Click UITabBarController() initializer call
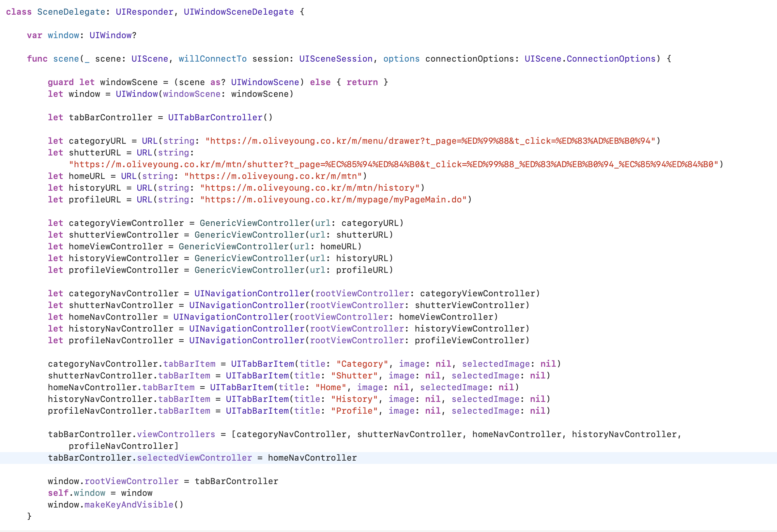777x532 pixels. pos(220,118)
